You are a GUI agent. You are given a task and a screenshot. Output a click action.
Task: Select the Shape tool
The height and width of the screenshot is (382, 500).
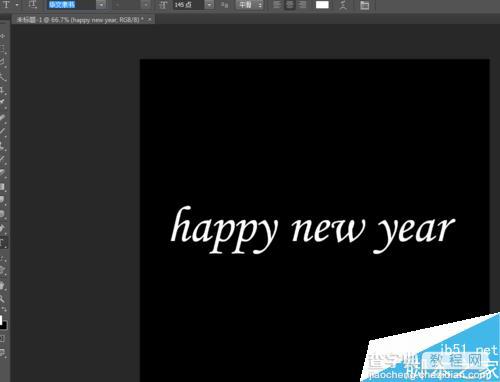click(x=3, y=270)
